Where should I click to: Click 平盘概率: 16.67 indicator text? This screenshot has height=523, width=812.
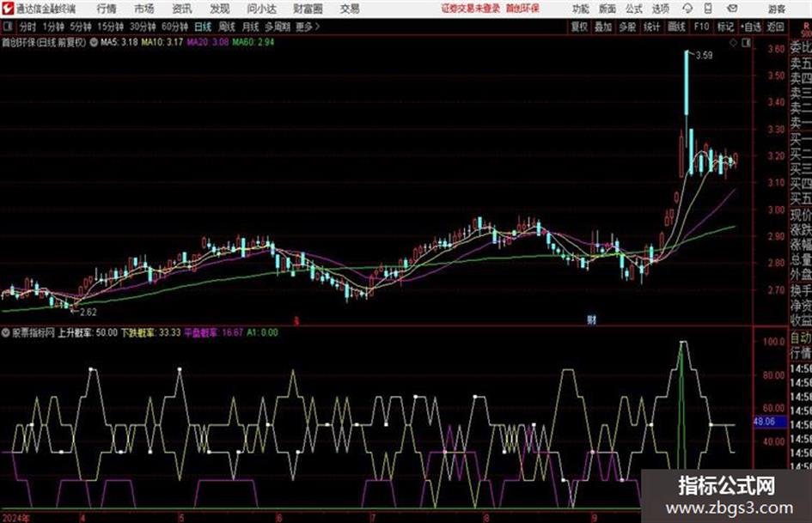[x=213, y=333]
